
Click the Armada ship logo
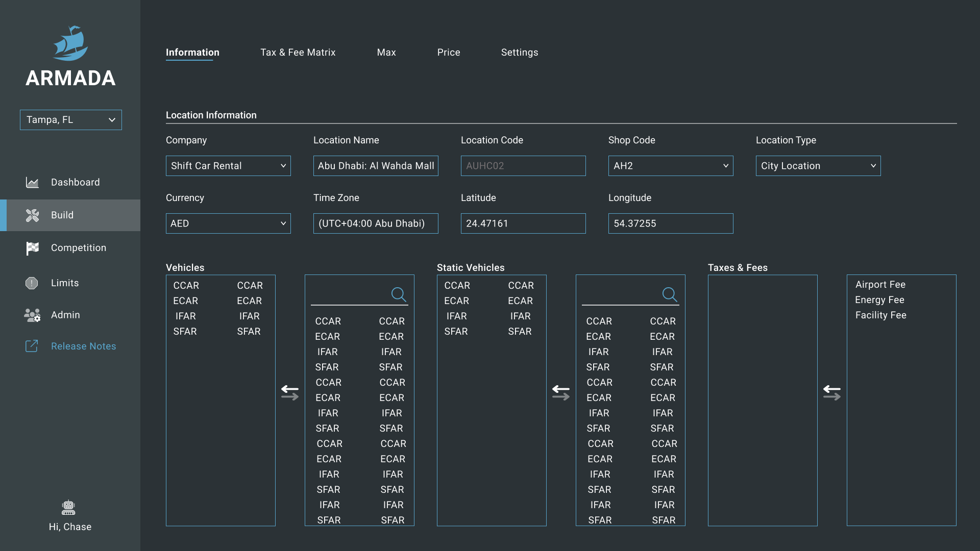[x=70, y=43]
